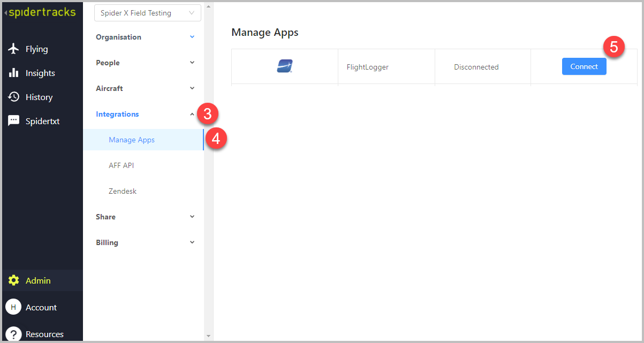Click the sidebar scrollbar up arrow
Screen dimensions: 644x343
tap(208, 6)
